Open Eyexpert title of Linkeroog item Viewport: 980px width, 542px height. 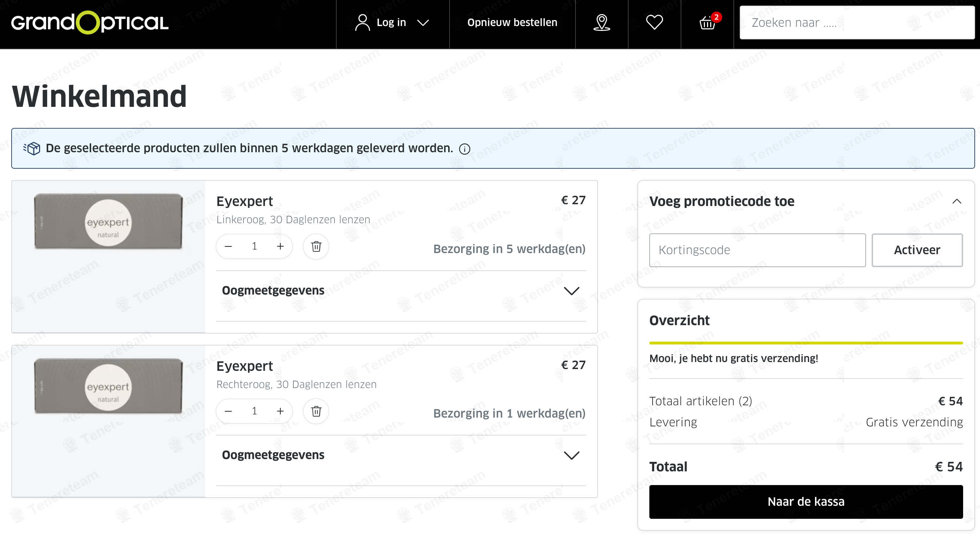(x=244, y=201)
